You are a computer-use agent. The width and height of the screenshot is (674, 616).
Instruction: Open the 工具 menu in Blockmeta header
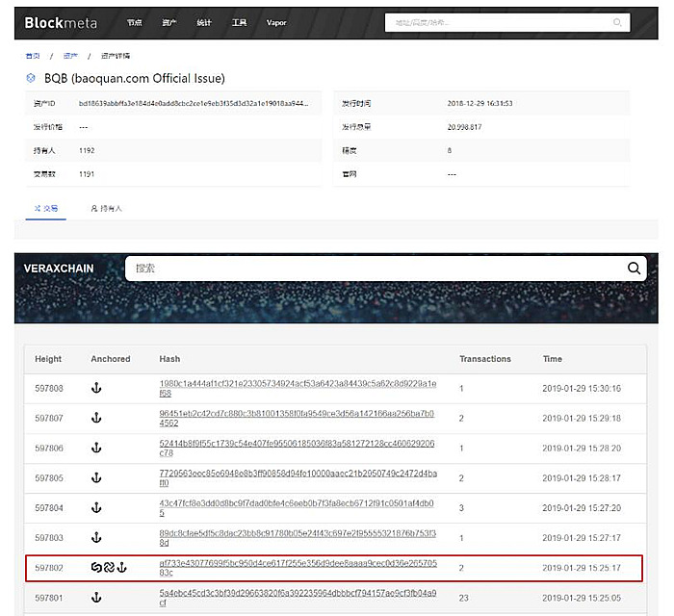coord(240,23)
